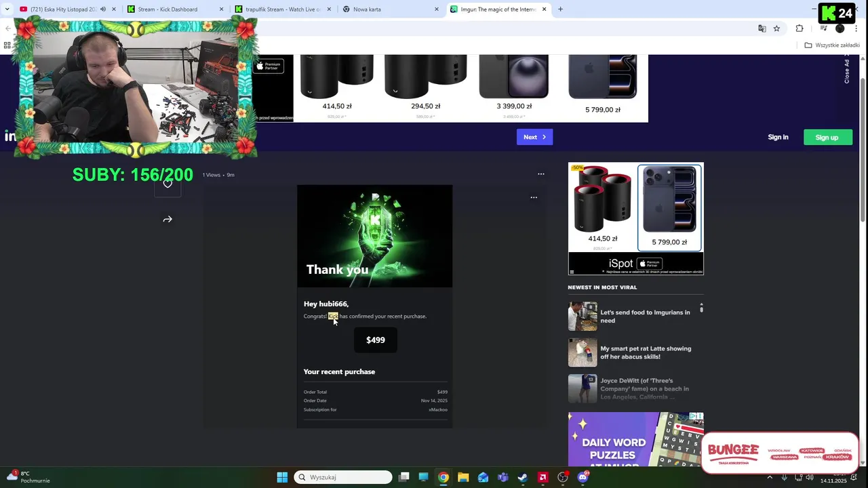This screenshot has width=868, height=488.
Task: Bookmark this page with star icon
Action: click(776, 28)
